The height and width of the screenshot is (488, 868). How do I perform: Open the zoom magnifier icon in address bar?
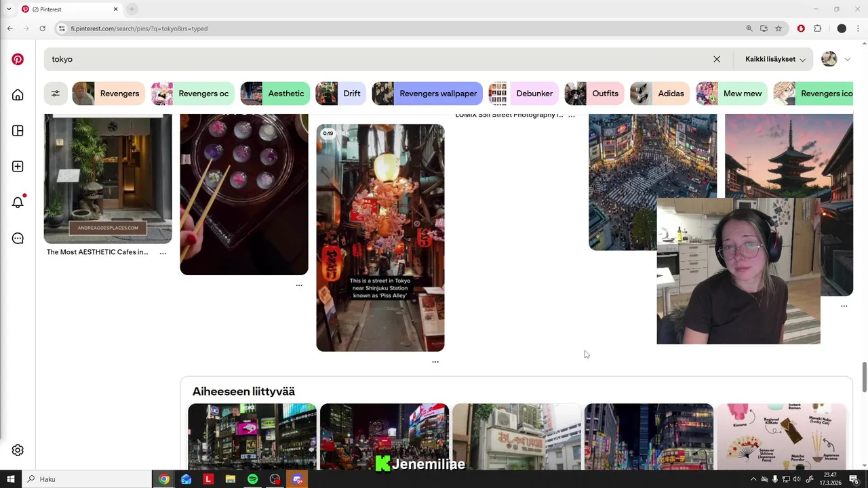point(749,28)
